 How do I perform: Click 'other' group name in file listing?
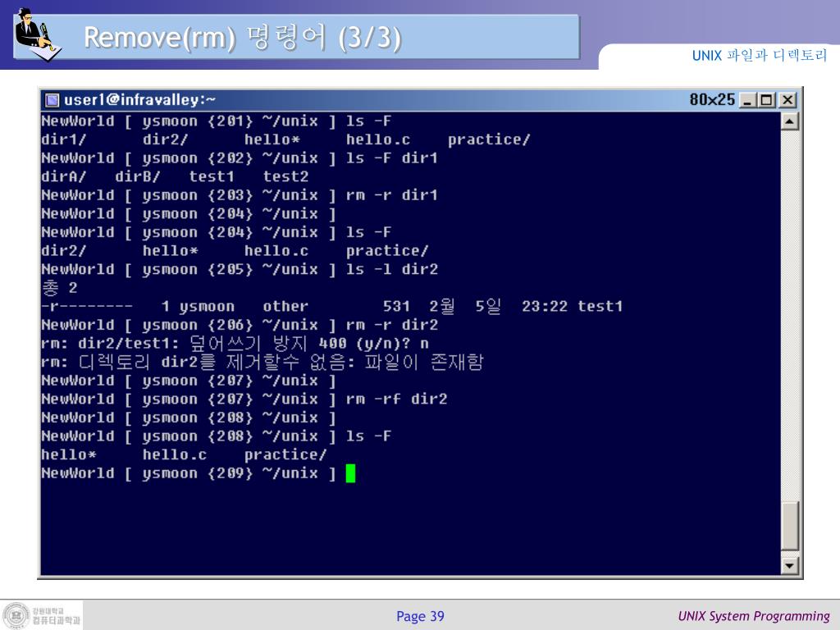pyautogui.click(x=285, y=307)
